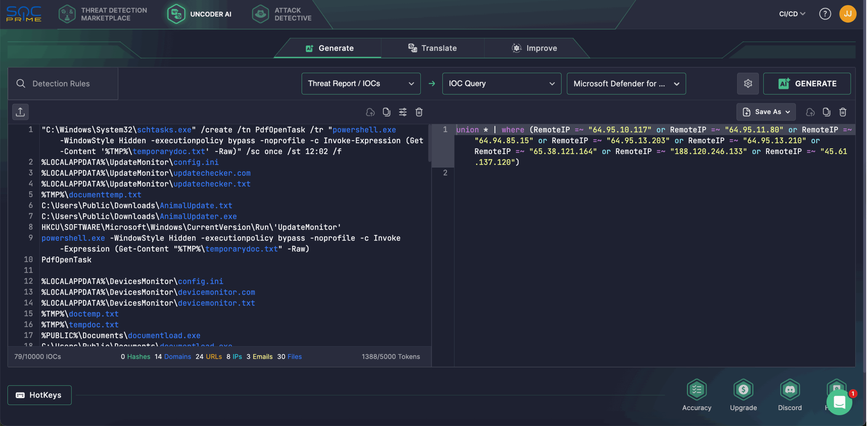The image size is (868, 426).
Task: Open the Threat Report / IOCs dropdown
Action: click(361, 83)
